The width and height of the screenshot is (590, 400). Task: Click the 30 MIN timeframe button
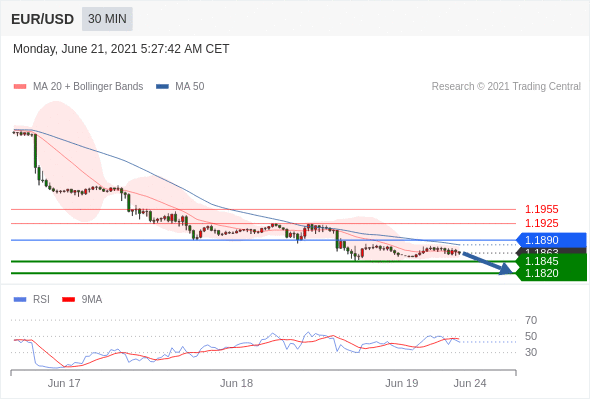pos(107,19)
